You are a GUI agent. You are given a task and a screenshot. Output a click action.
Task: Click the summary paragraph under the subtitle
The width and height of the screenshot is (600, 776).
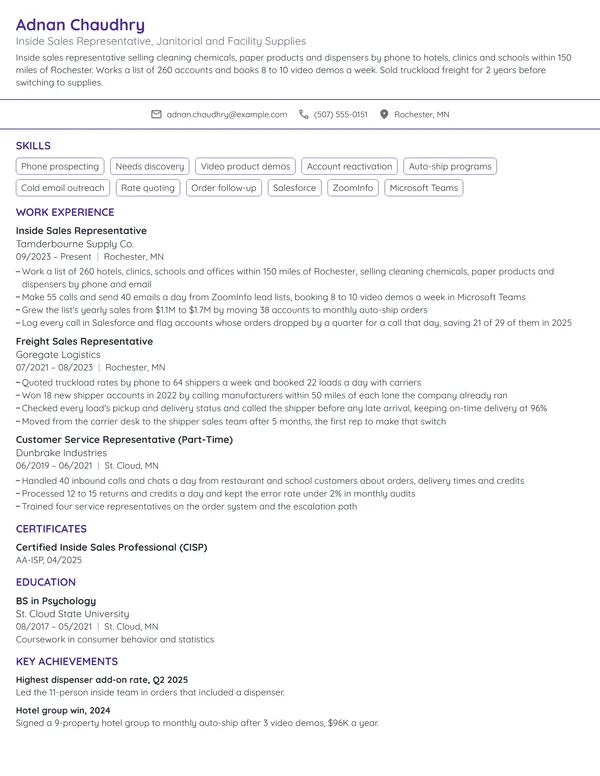tap(294, 70)
